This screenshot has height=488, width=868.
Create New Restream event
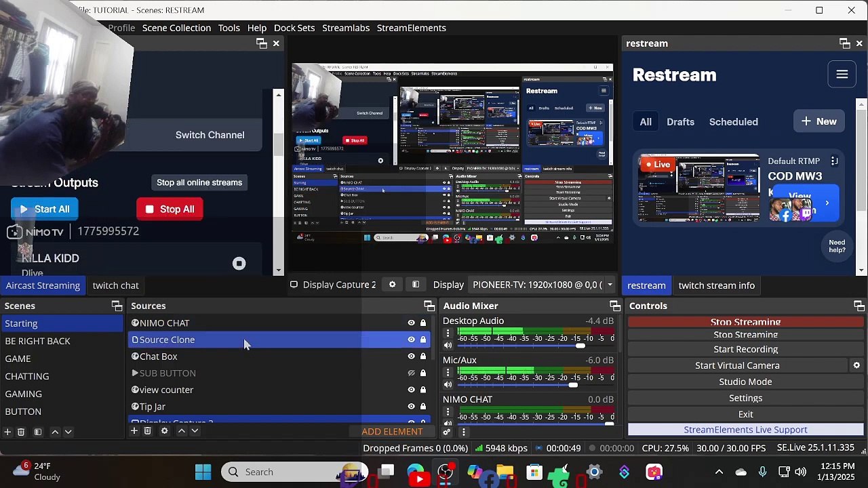coord(818,121)
